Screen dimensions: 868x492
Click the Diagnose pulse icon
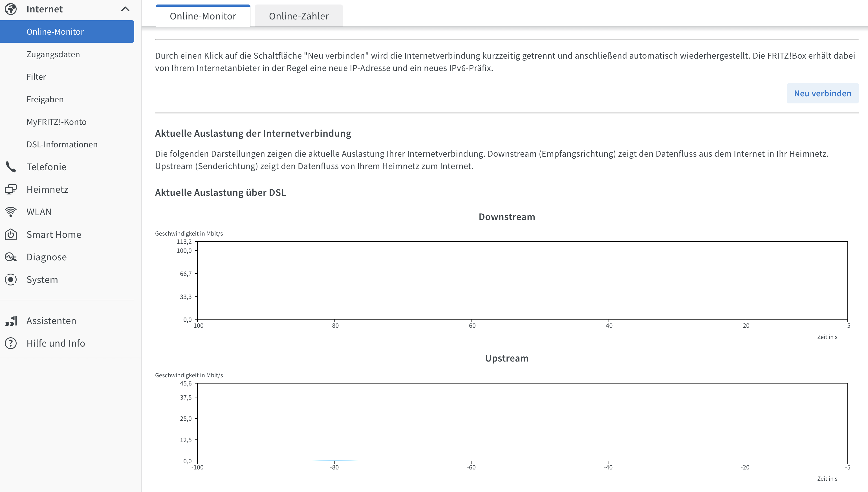click(x=11, y=257)
